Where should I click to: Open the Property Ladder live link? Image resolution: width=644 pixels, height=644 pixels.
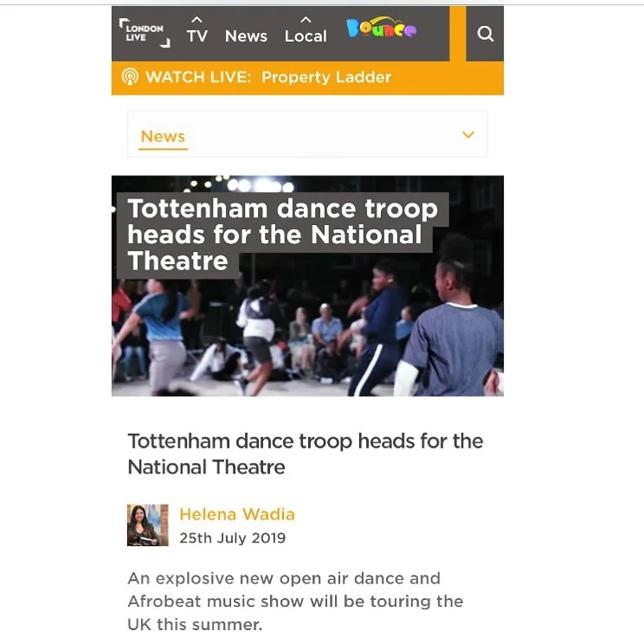(326, 77)
